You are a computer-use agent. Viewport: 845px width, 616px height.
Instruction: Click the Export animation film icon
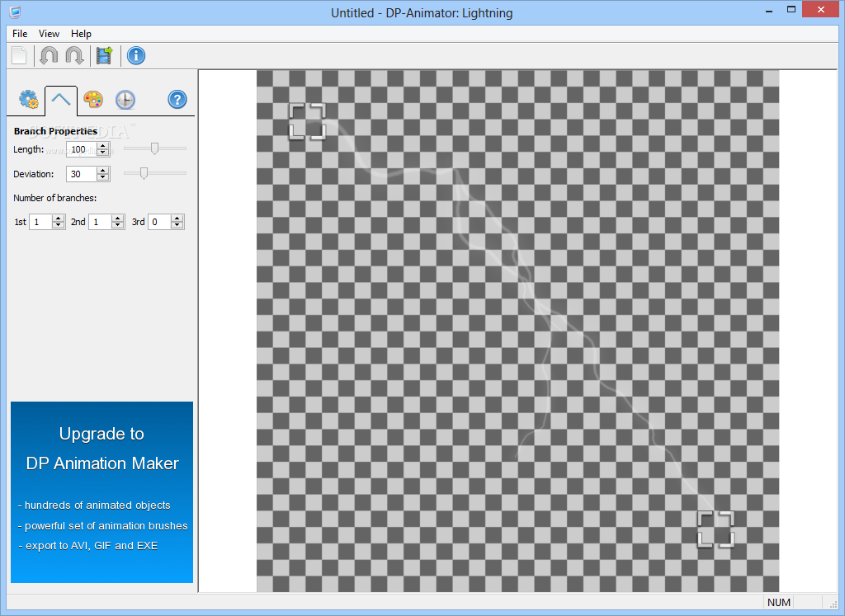click(105, 55)
